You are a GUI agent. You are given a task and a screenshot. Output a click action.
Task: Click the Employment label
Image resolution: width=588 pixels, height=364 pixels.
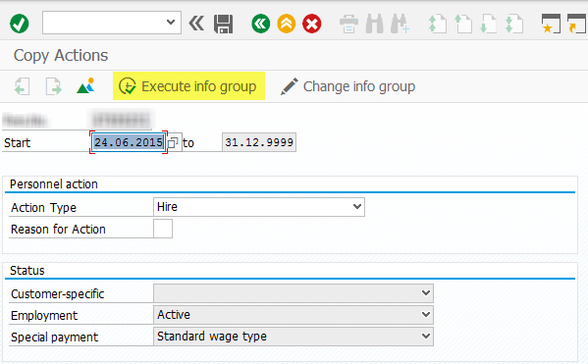pos(44,316)
